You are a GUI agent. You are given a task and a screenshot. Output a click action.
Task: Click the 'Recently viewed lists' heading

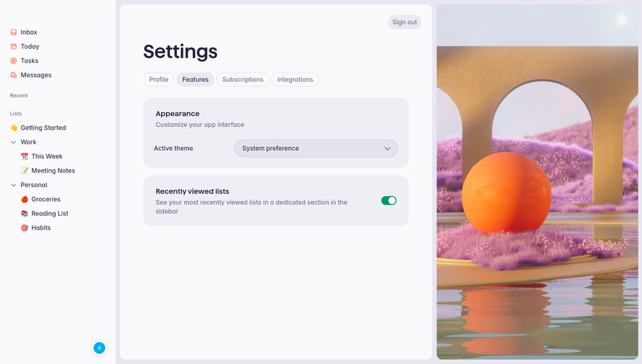coord(192,191)
